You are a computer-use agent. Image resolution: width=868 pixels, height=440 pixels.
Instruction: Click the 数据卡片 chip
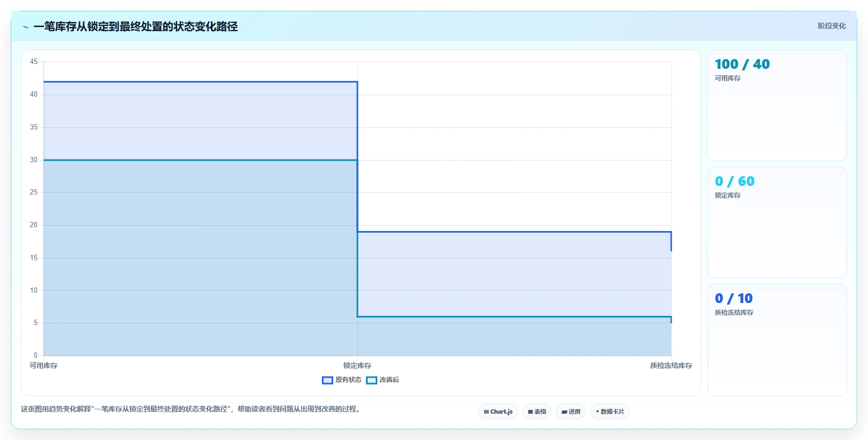pos(610,412)
